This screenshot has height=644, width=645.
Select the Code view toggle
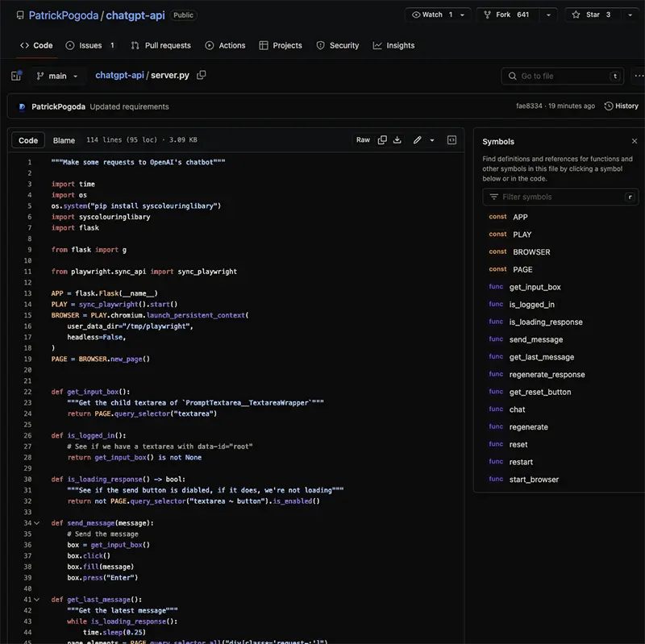(x=28, y=140)
